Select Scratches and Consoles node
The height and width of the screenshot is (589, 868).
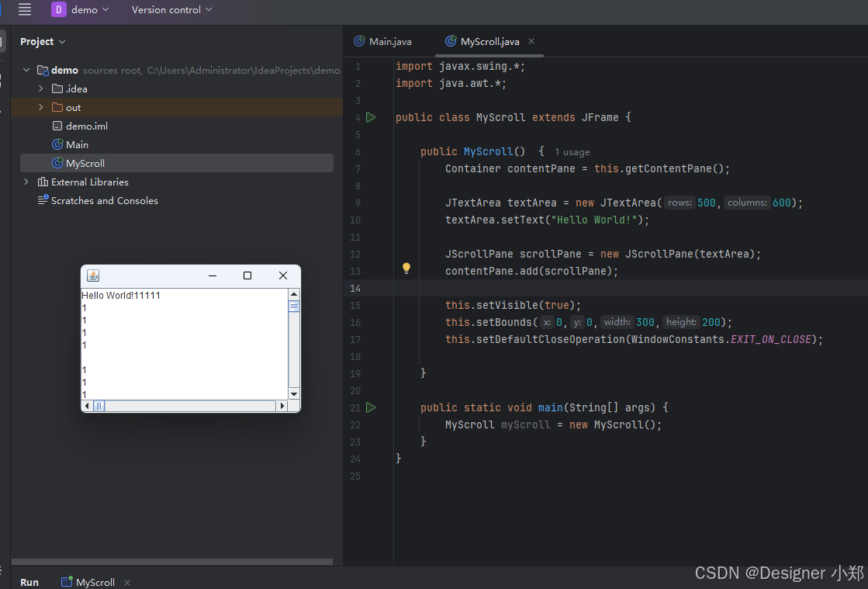[x=104, y=200]
